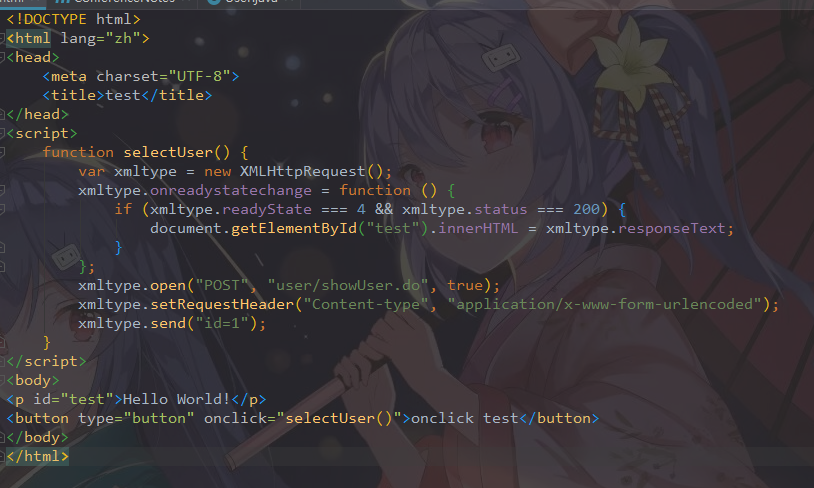This screenshot has width=814, height=488.
Task: Click the readyState property
Action: click(266, 210)
